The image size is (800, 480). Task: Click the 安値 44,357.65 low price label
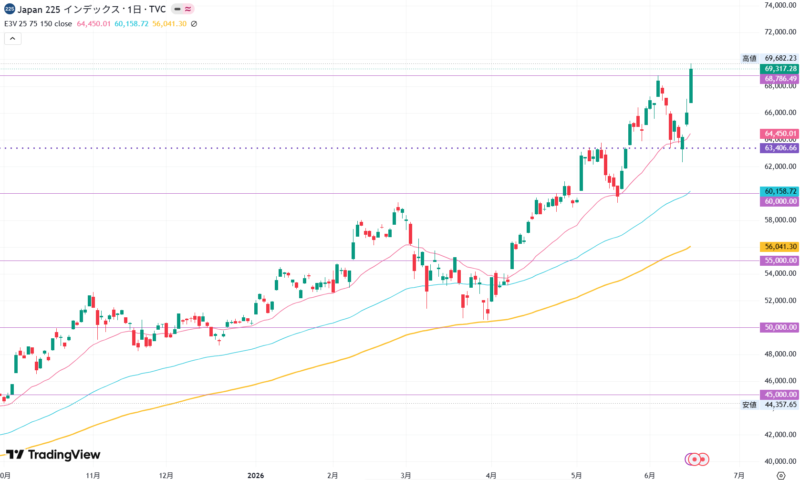[x=769, y=405]
